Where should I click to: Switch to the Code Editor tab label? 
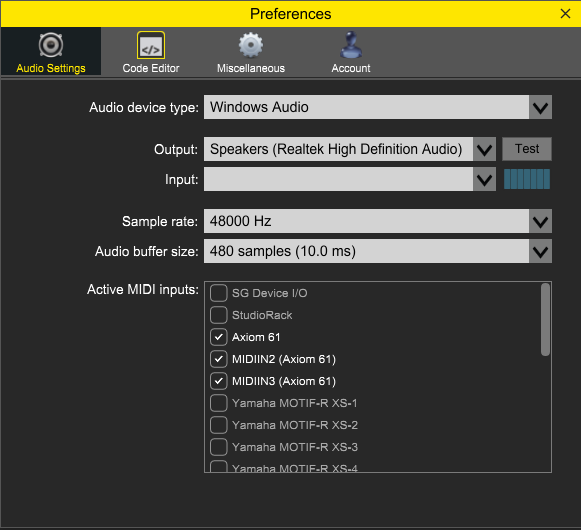151,68
